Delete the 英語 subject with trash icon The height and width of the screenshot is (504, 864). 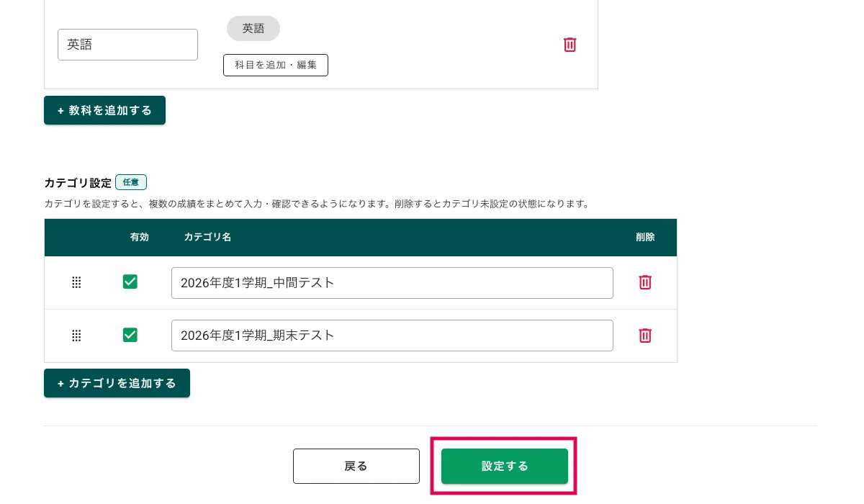pyautogui.click(x=570, y=45)
